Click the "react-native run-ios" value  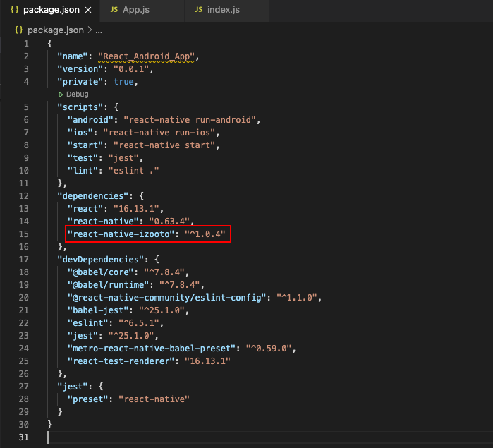click(159, 133)
